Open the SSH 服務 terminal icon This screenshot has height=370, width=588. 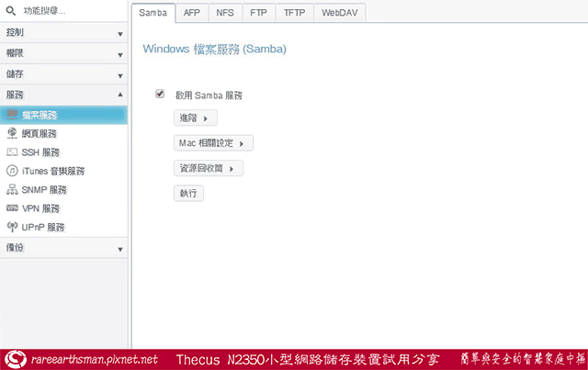12,152
